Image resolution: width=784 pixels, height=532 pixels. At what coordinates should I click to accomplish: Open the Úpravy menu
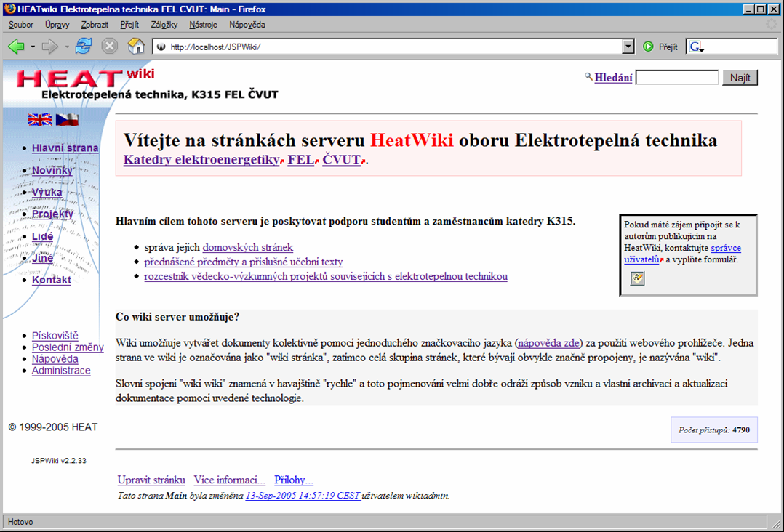[x=57, y=25]
